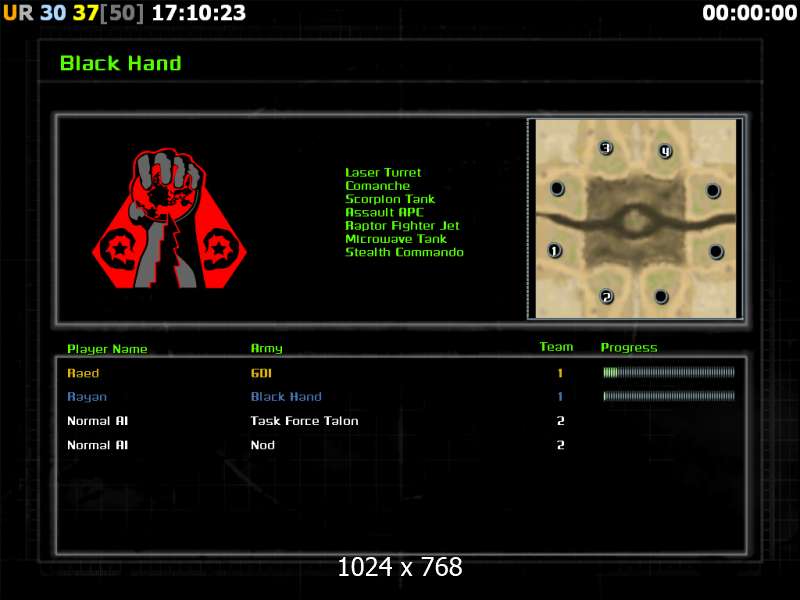This screenshot has width=800, height=600.
Task: Click the map preview thumbnail
Action: 635,219
